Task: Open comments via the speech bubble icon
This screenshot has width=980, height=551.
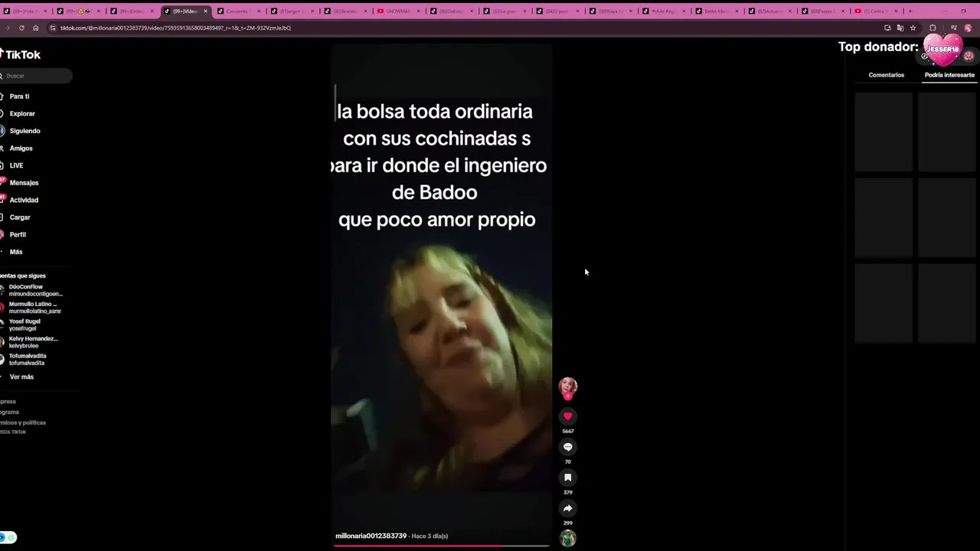Action: [567, 447]
